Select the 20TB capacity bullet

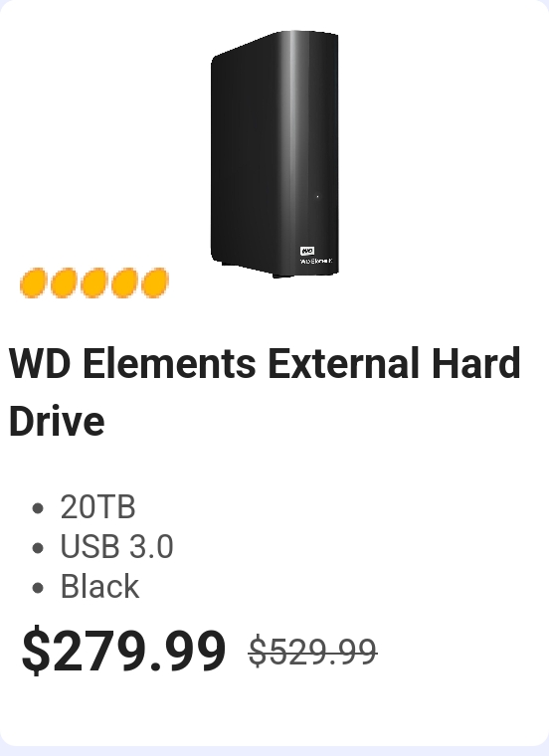97,507
